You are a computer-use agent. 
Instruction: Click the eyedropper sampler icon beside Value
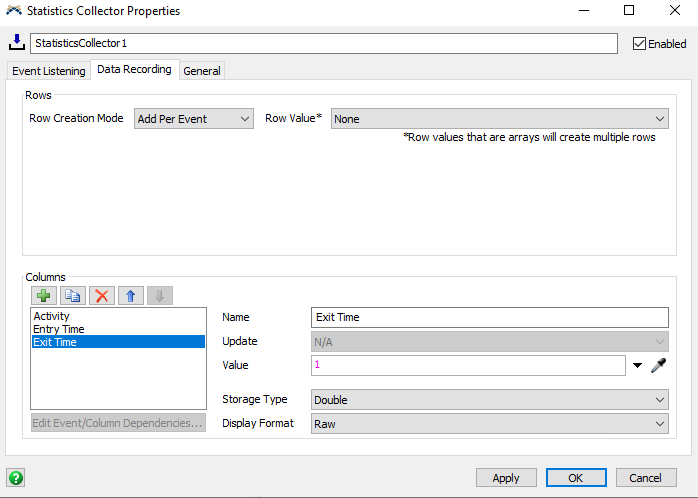click(658, 366)
